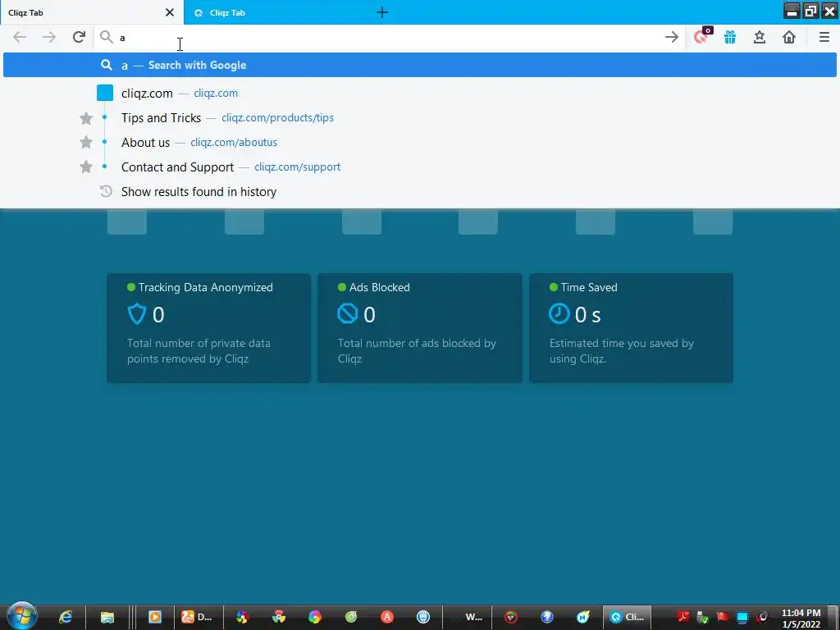
Task: Show results found in history
Action: click(420, 192)
